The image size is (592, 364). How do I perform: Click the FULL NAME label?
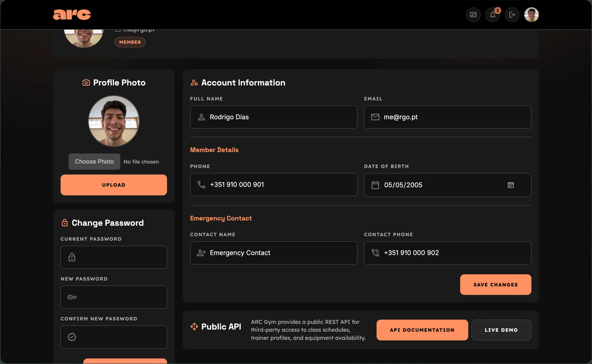[206, 99]
